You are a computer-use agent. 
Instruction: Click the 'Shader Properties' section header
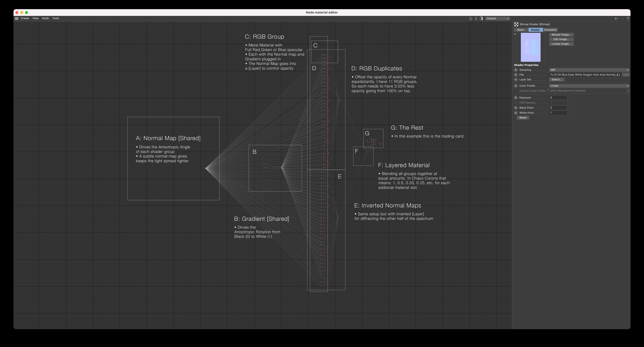click(526, 65)
